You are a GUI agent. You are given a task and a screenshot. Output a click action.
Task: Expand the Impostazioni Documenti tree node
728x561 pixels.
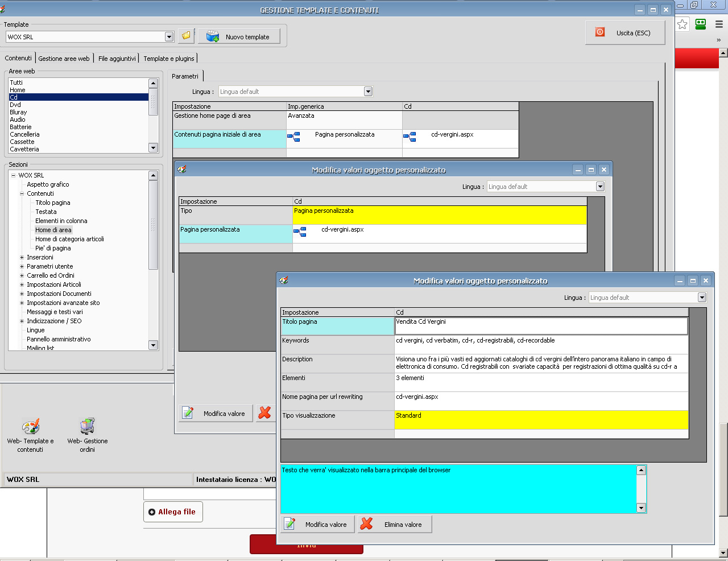click(22, 294)
